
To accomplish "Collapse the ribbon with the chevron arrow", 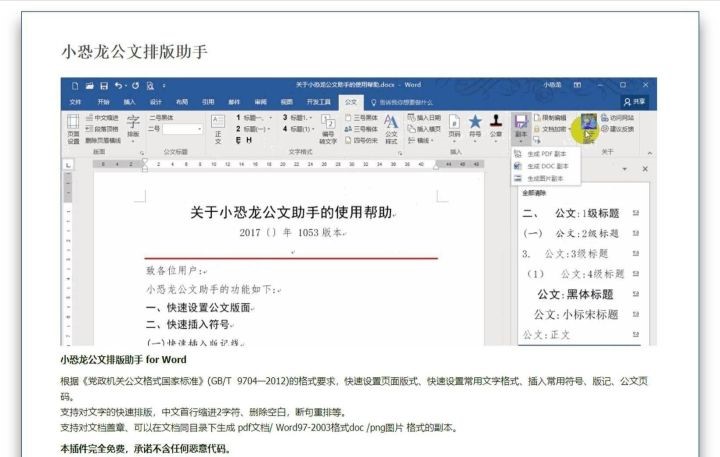I will pos(649,152).
